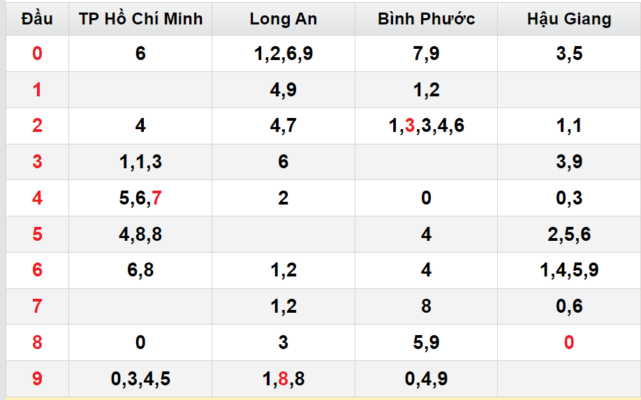Select Long An cell showing 1,8,8

pyautogui.click(x=283, y=378)
